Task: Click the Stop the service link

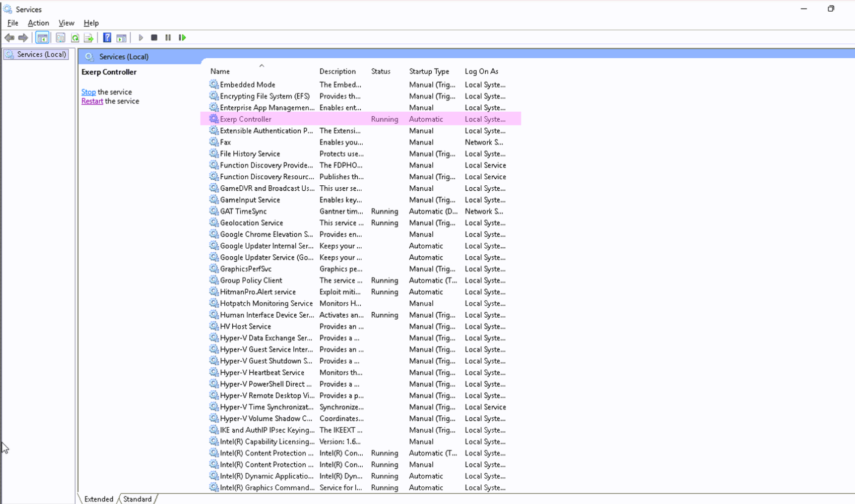Action: (x=88, y=92)
